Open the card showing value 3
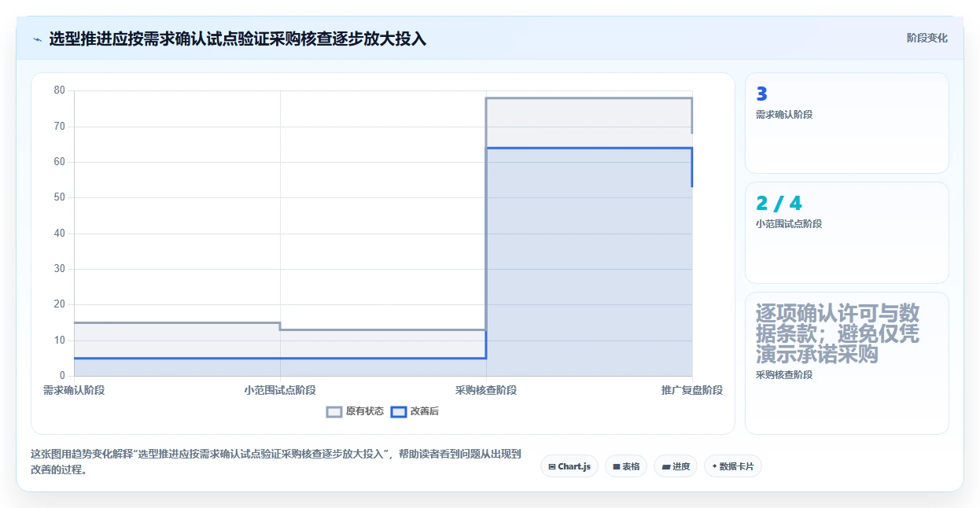The width and height of the screenshot is (980, 508). click(x=847, y=123)
